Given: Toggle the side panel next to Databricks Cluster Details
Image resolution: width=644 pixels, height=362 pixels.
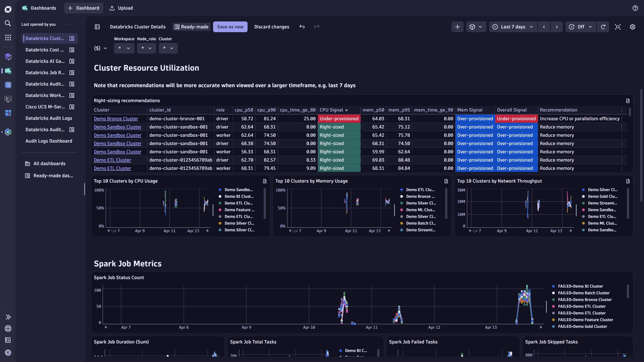Looking at the screenshot, I should (x=97, y=27).
